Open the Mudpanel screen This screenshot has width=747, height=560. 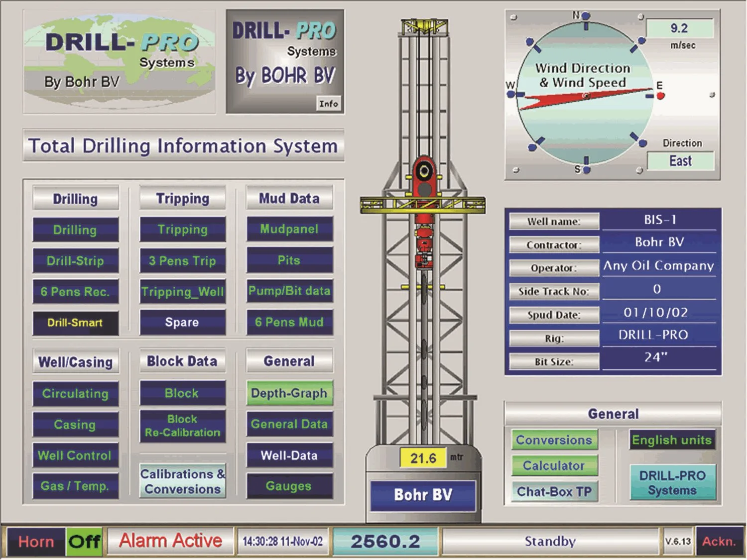point(289,229)
